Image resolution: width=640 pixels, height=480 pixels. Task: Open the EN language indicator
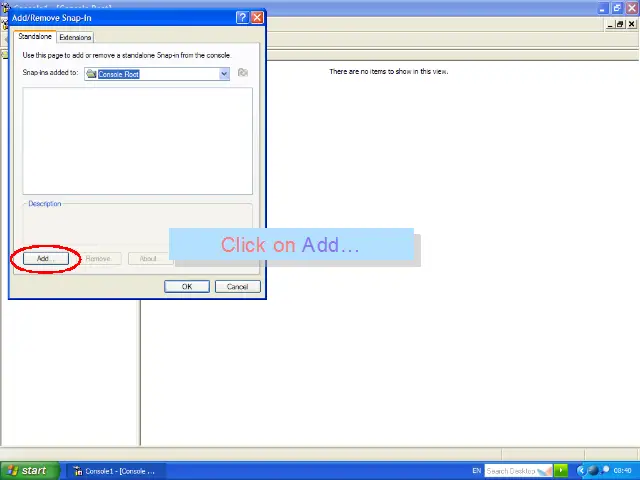pyautogui.click(x=477, y=471)
